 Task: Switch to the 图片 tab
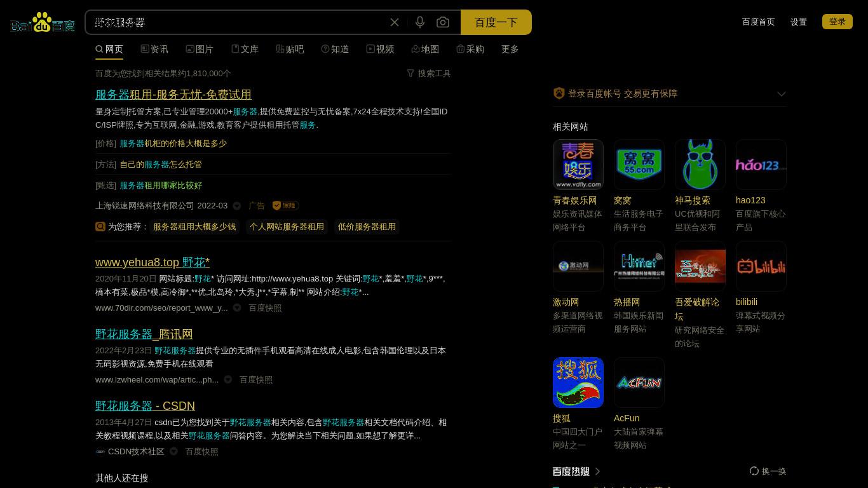(x=200, y=49)
